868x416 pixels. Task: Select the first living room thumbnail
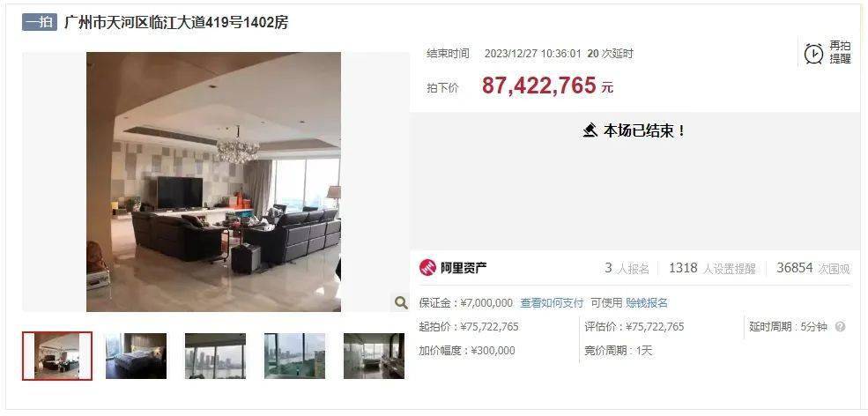tap(57, 356)
